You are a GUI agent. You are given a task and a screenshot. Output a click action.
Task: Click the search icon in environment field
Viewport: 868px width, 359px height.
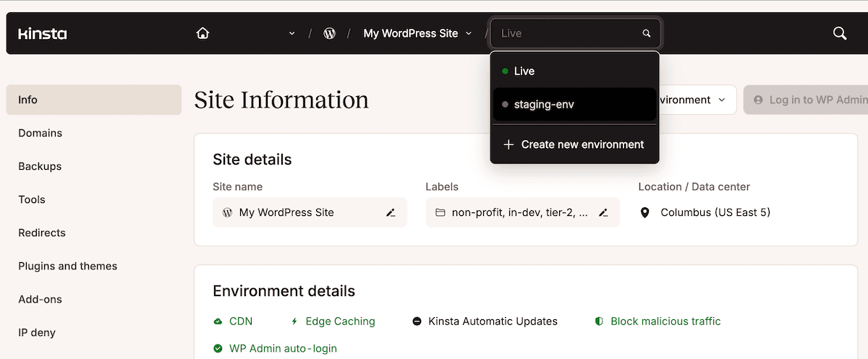(647, 33)
